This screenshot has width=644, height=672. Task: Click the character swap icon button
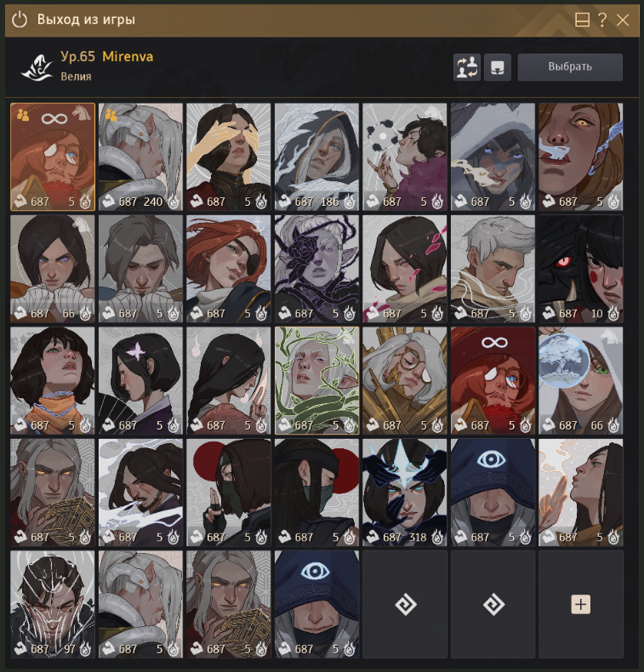(x=466, y=67)
